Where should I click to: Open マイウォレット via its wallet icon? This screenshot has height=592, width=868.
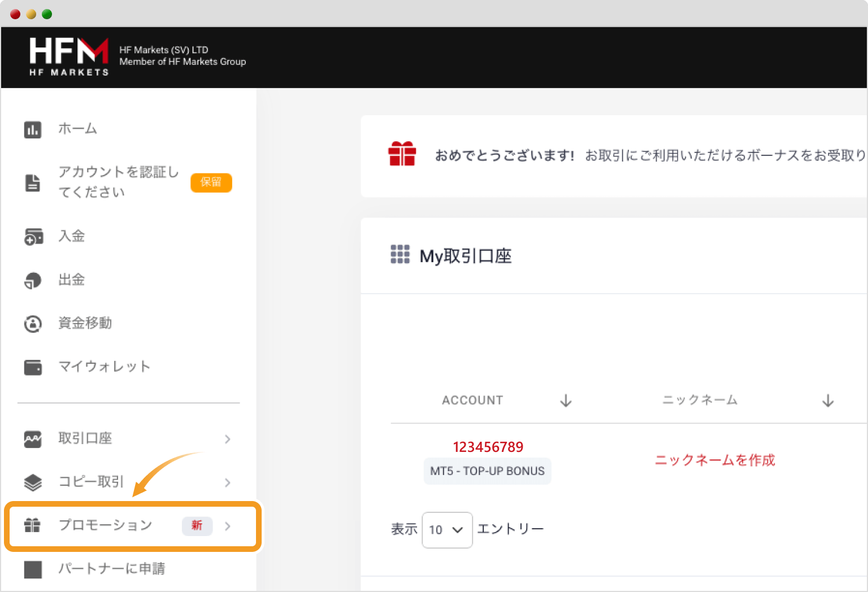pyautogui.click(x=33, y=367)
